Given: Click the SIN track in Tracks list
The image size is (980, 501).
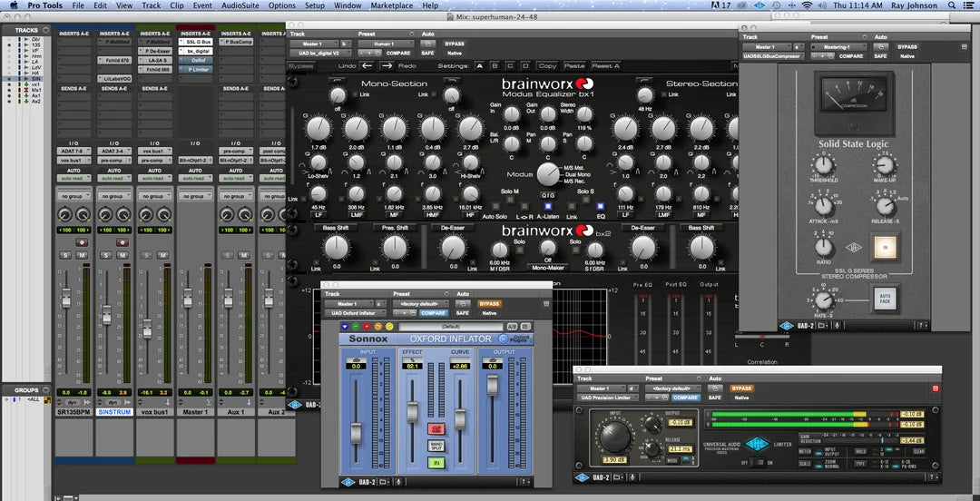Looking at the screenshot, I should (36, 78).
